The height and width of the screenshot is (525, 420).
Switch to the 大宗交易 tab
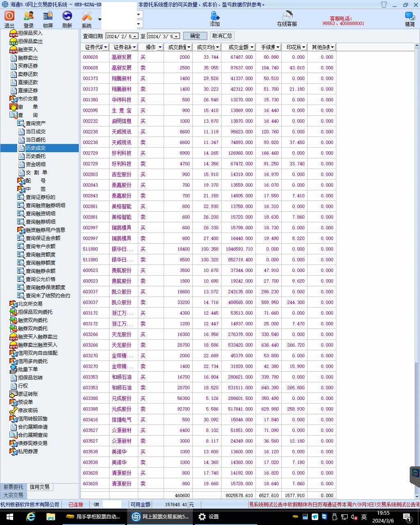[14, 495]
